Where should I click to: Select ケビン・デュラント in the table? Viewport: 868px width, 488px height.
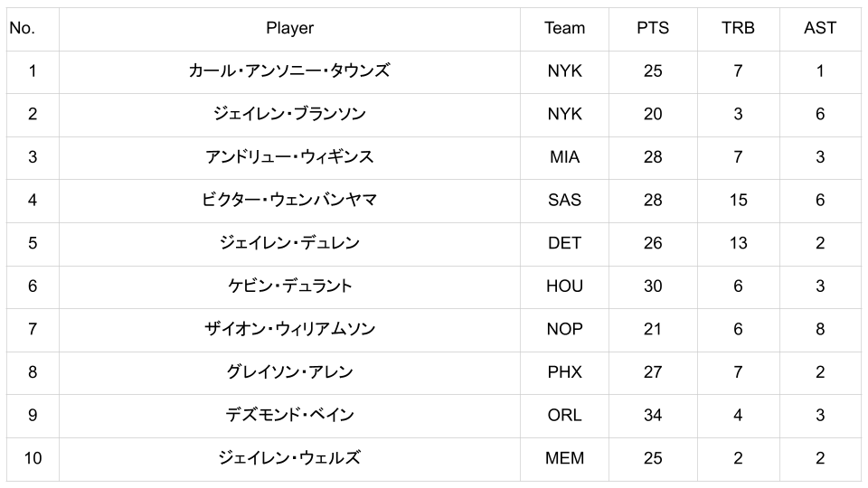point(289,286)
